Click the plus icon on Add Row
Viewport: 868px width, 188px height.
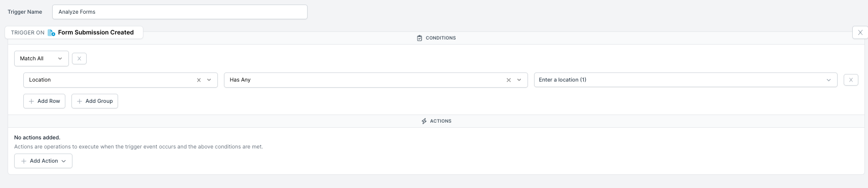31,101
